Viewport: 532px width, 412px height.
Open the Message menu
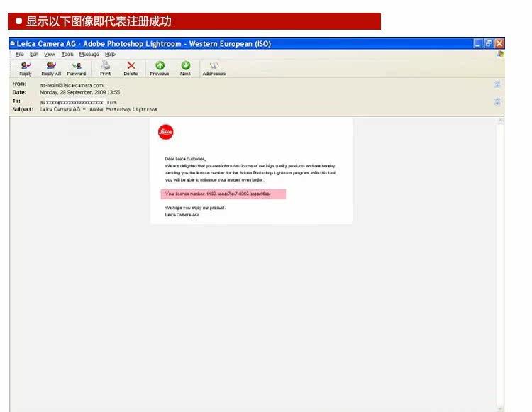(89, 55)
